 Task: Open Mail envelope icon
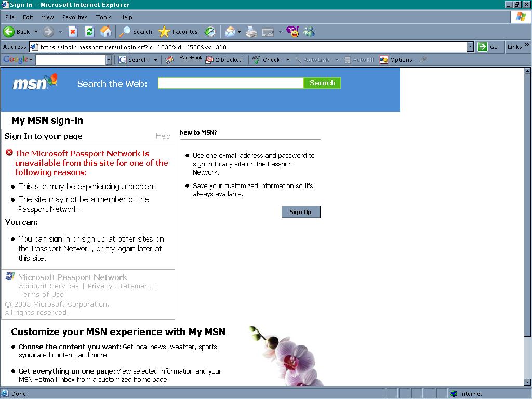(230, 32)
